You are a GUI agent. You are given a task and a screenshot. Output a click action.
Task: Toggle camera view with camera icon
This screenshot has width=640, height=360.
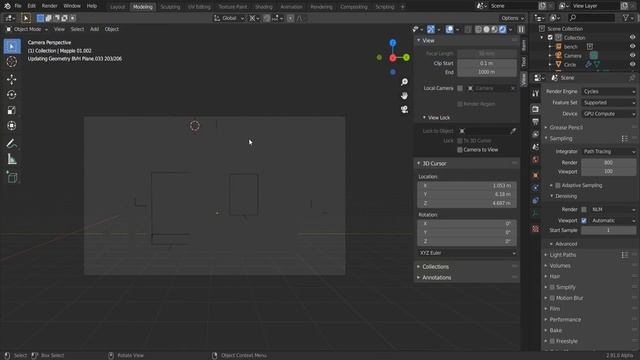(x=404, y=109)
